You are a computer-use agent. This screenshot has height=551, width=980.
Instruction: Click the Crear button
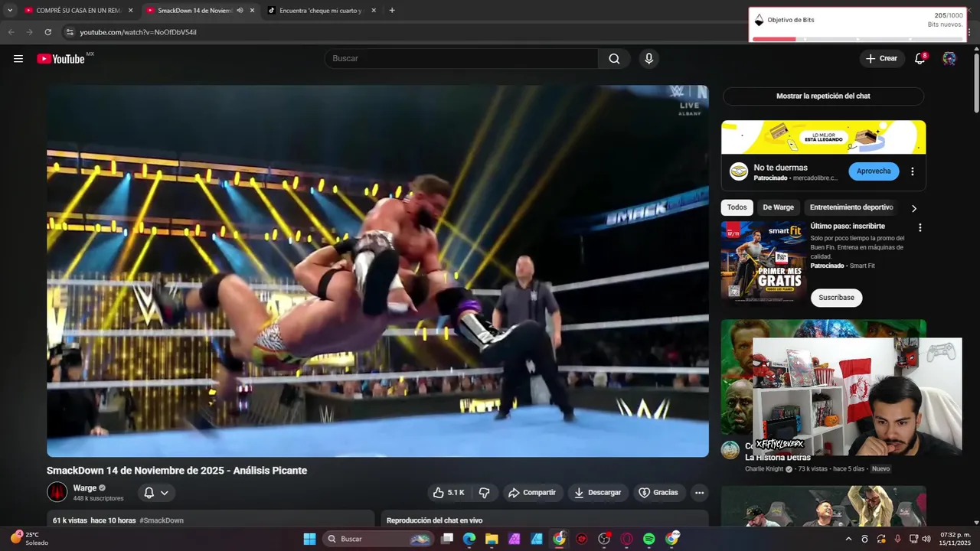point(881,59)
